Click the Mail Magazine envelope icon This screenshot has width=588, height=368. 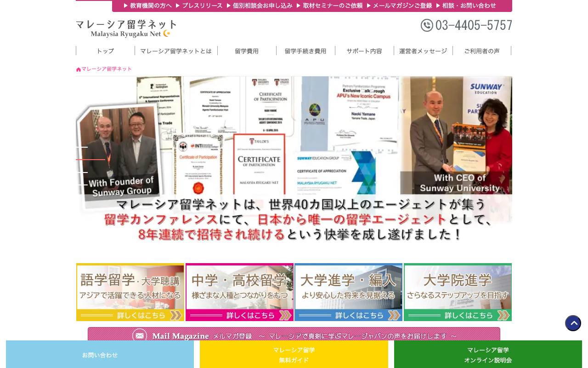coord(140,336)
